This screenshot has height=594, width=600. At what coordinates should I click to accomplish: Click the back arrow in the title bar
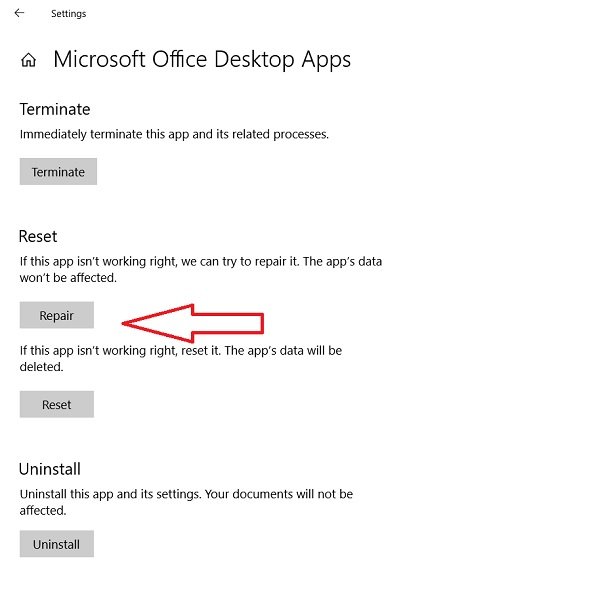(x=19, y=13)
